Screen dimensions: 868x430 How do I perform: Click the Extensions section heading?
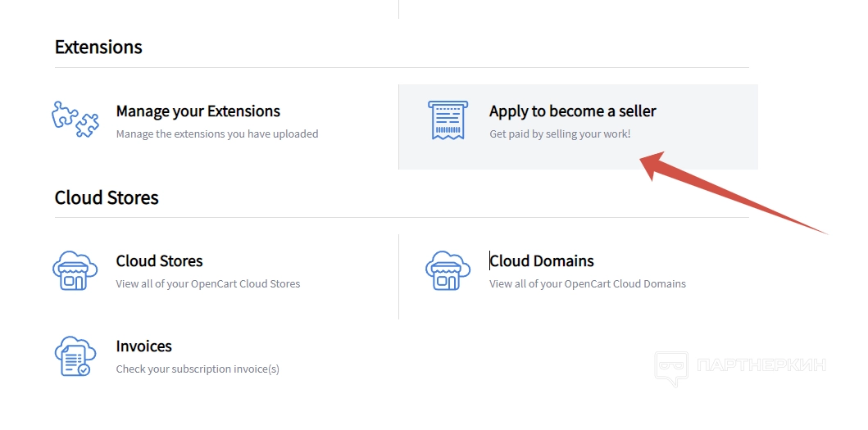(x=98, y=48)
